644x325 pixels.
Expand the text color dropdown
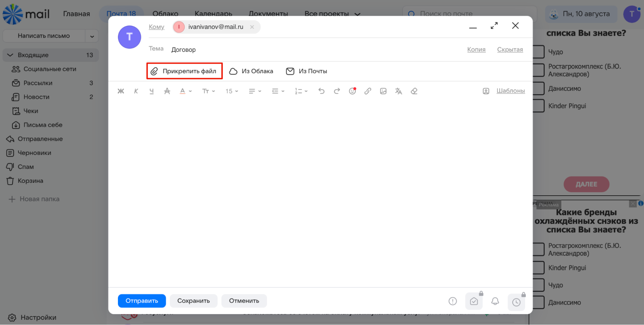tap(186, 91)
